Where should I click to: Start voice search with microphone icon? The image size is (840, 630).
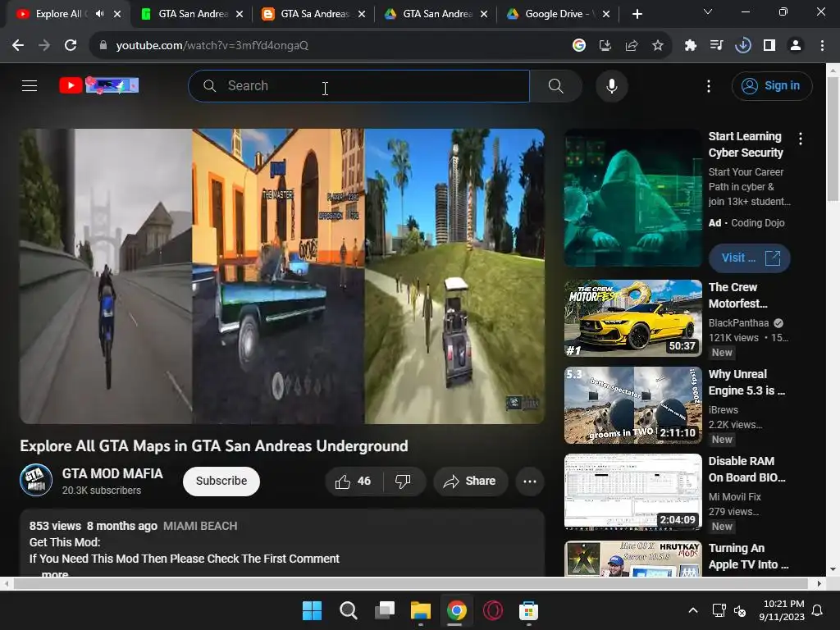[x=611, y=85]
